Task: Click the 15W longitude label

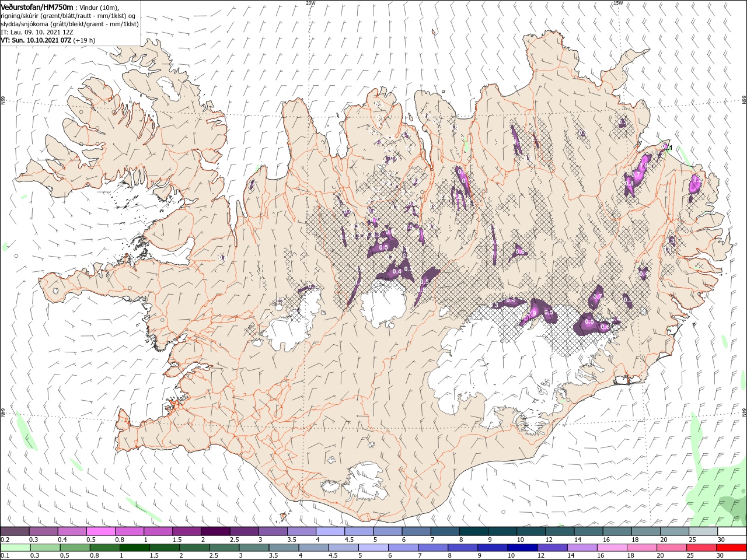Action: pos(618,3)
